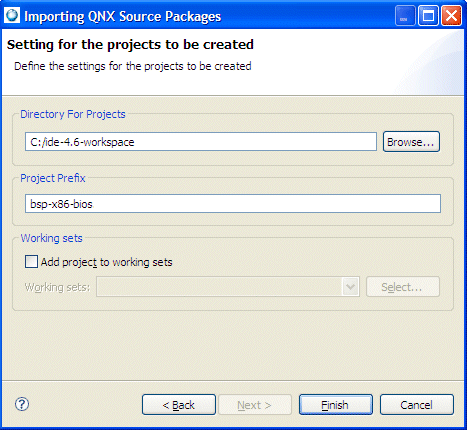
Task: Focus the Directory For Projects path field
Action: pos(201,142)
